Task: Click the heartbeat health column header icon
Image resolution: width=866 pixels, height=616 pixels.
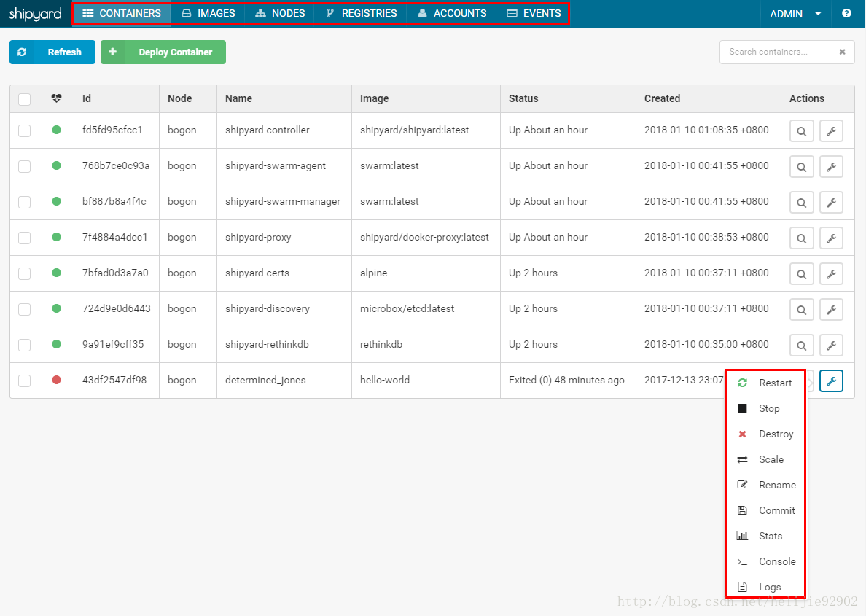Action: pos(56,98)
